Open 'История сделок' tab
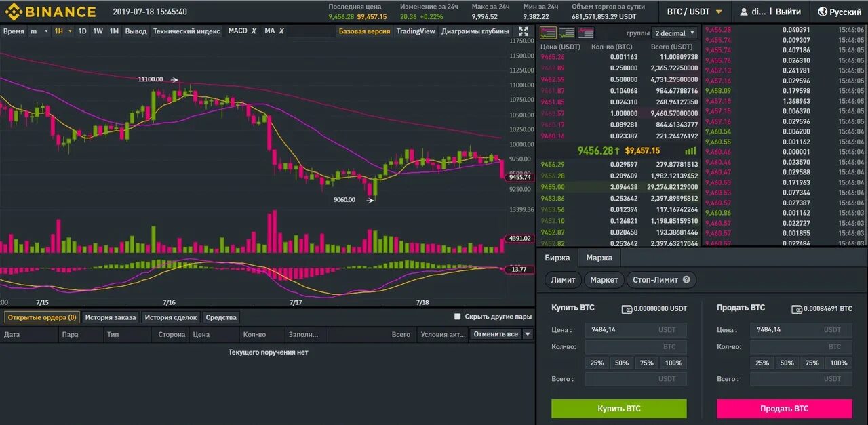The width and height of the screenshot is (868, 425). tap(170, 317)
